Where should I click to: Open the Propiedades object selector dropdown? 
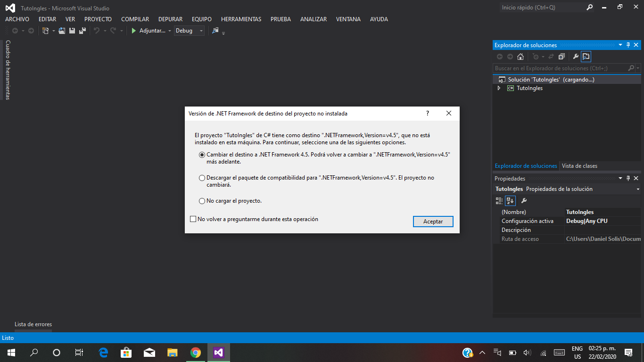click(x=638, y=189)
